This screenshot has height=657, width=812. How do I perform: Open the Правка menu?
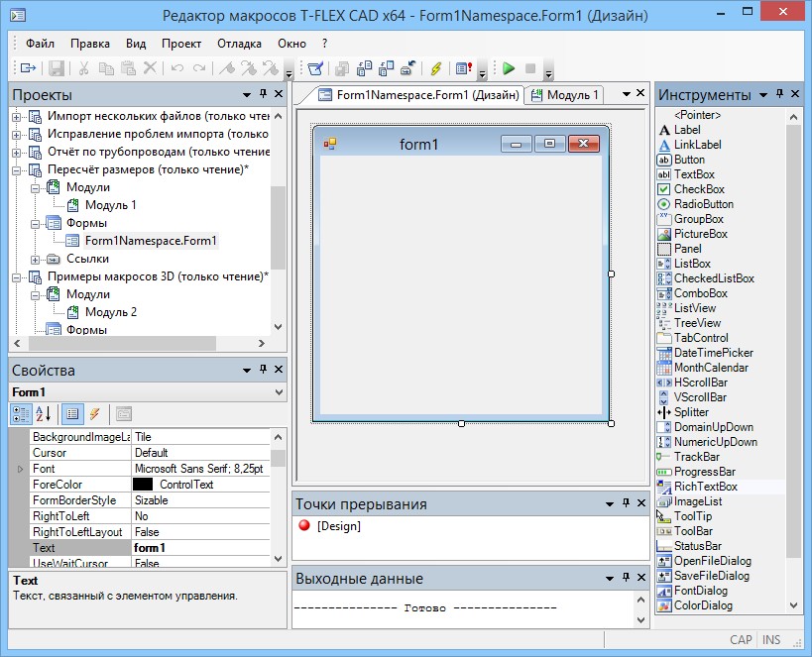point(90,44)
